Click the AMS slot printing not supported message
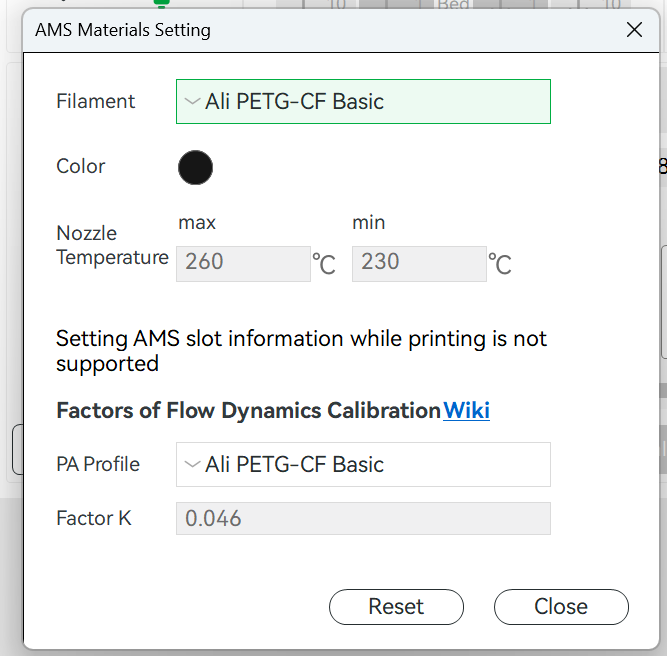Image resolution: width=667 pixels, height=656 pixels. point(301,351)
